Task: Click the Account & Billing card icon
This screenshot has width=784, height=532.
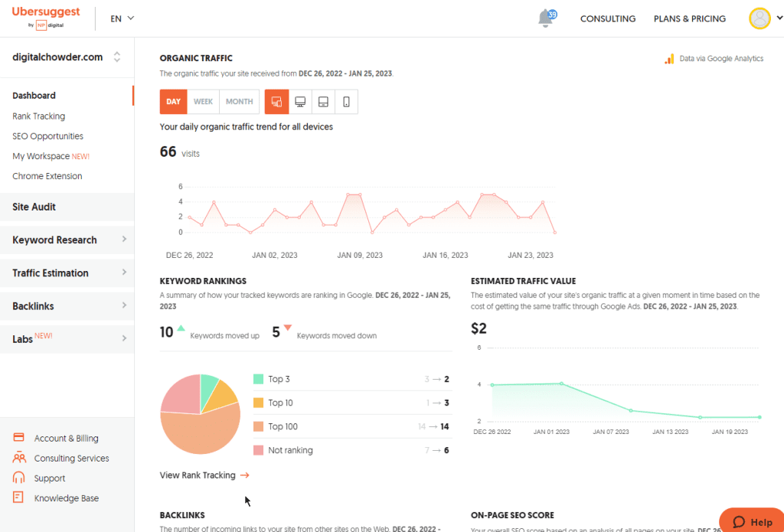Action: pos(18,438)
